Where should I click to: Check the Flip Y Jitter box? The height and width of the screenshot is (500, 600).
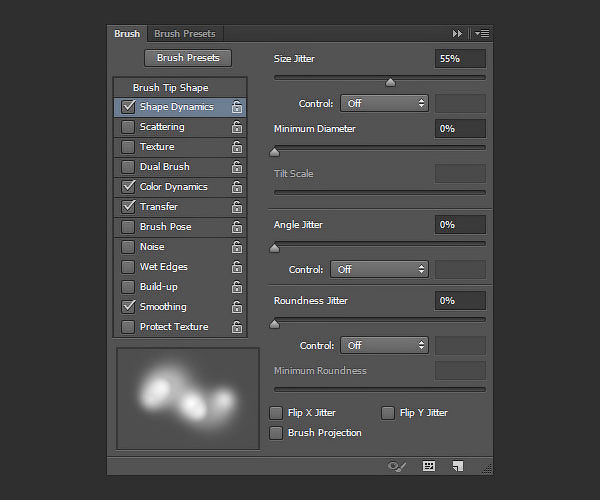coord(388,413)
